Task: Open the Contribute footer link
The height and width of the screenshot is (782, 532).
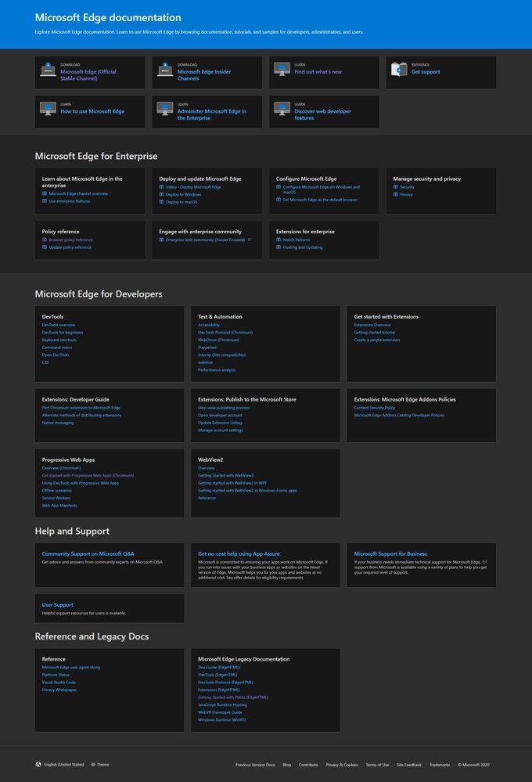Action: tap(308, 765)
